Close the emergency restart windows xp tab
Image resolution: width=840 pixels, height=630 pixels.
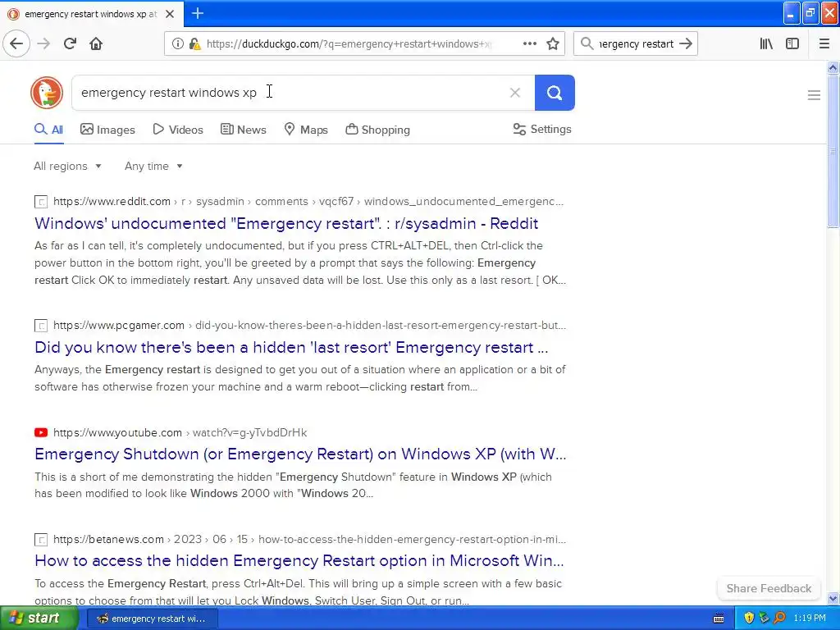point(170,14)
